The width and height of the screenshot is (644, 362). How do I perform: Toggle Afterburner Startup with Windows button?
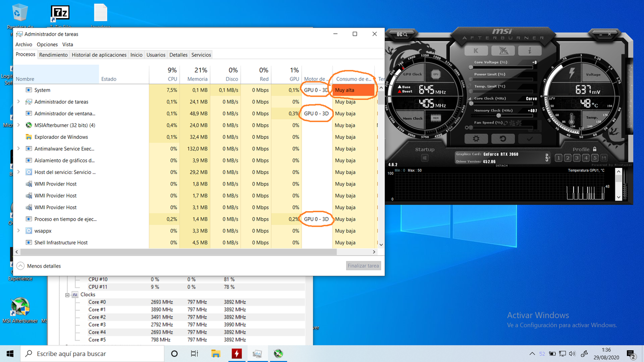[x=425, y=158]
